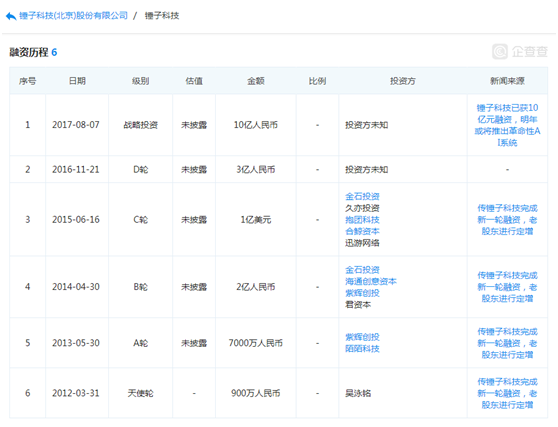This screenshot has width=558, height=427.
Task: Click investor text 君资本
Action: point(358,305)
